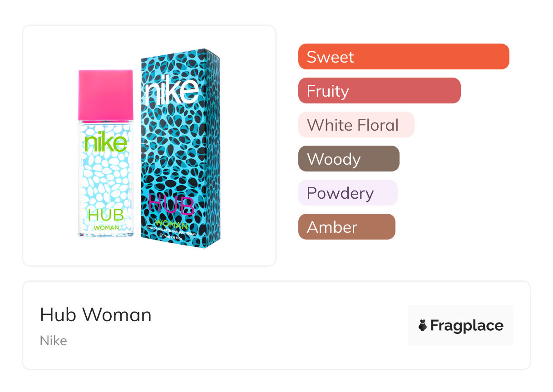The height and width of the screenshot is (392, 553).
Task: Click the WOMAN label on the bottle
Action: 107,227
